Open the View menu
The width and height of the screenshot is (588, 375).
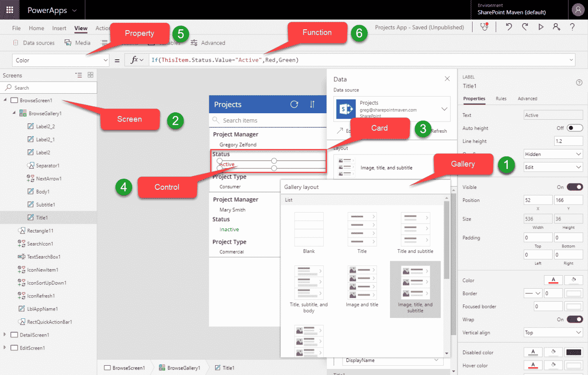[x=81, y=28]
